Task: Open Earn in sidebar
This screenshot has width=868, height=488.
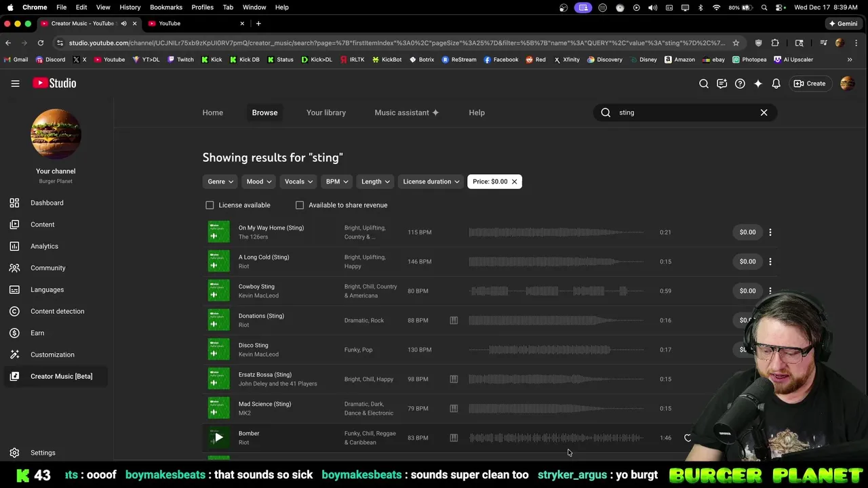Action: point(54,333)
